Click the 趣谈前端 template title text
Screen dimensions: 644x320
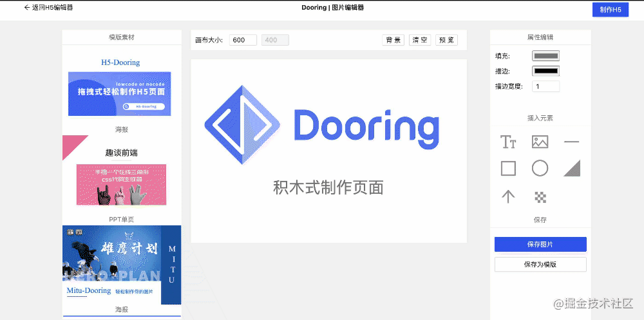(x=121, y=153)
